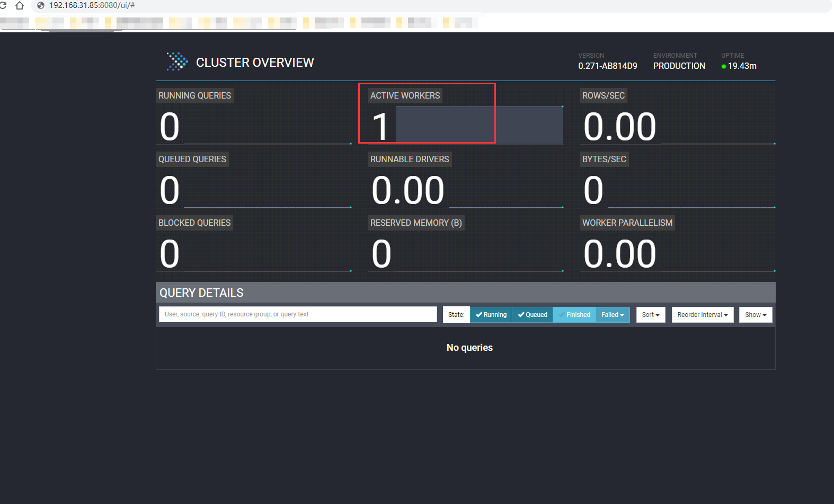Toggle the Running state filter
834x504 pixels.
[x=491, y=315]
